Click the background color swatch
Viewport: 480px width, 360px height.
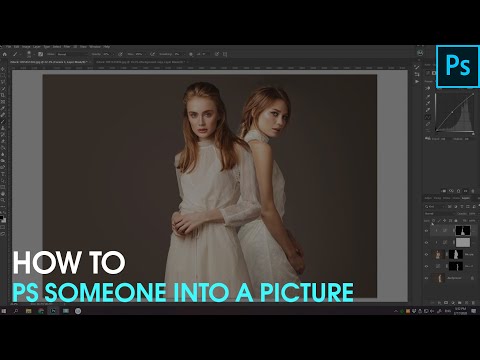point(4,221)
